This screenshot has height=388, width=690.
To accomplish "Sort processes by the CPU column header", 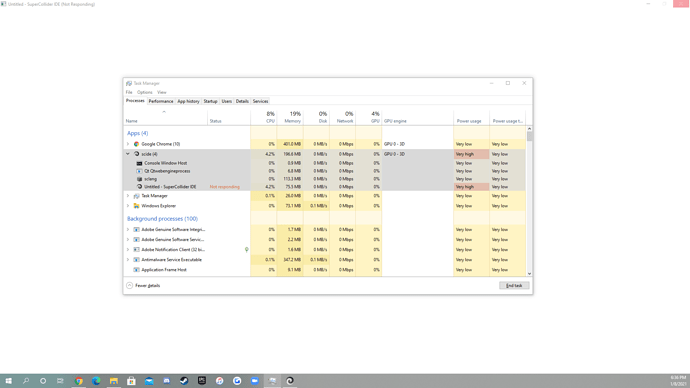I will tap(264, 117).
